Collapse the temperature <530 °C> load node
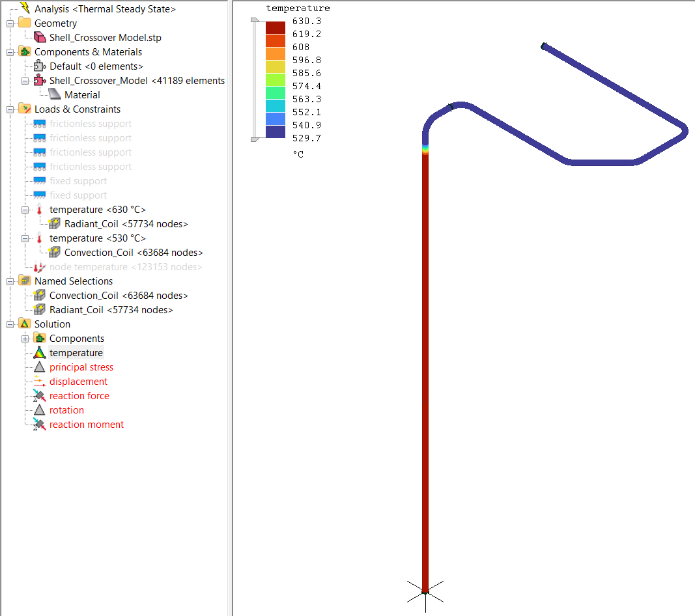This screenshot has width=695, height=616. (x=25, y=238)
